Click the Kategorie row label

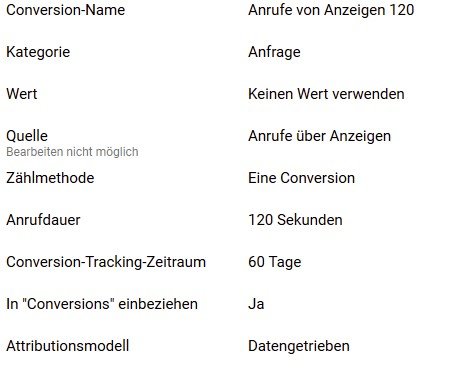38,53
